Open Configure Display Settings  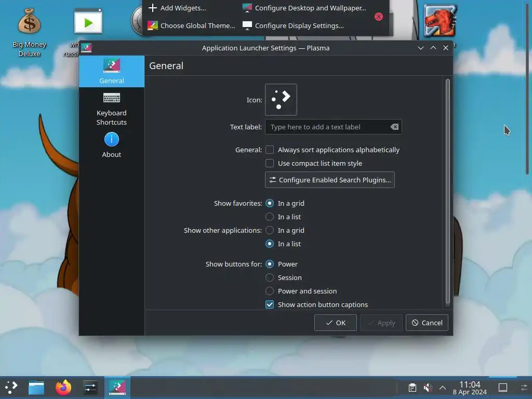point(293,25)
